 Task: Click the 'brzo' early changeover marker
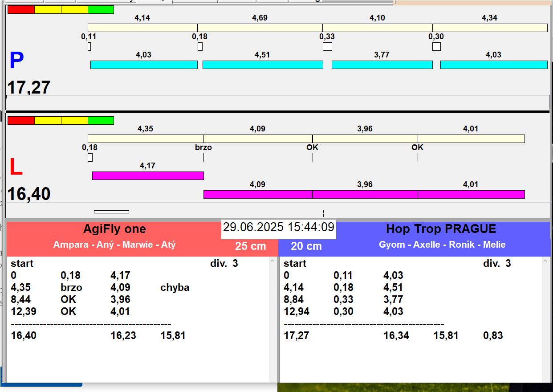(203, 147)
